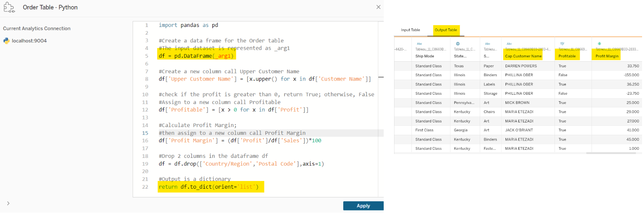
Task: Click the table horizontal scrollbar
Action: [x=611, y=153]
